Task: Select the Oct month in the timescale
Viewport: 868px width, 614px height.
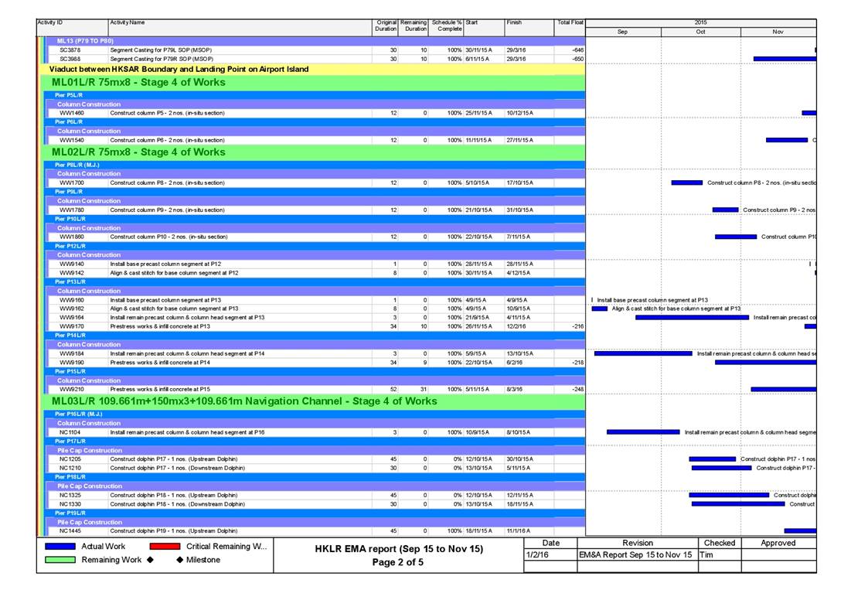Action: click(x=701, y=32)
